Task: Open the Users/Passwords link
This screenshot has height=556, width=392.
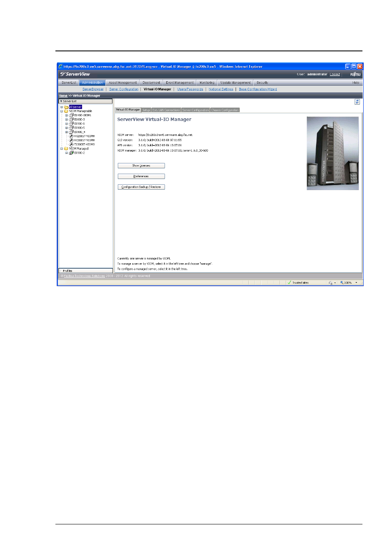Action: tap(190, 89)
